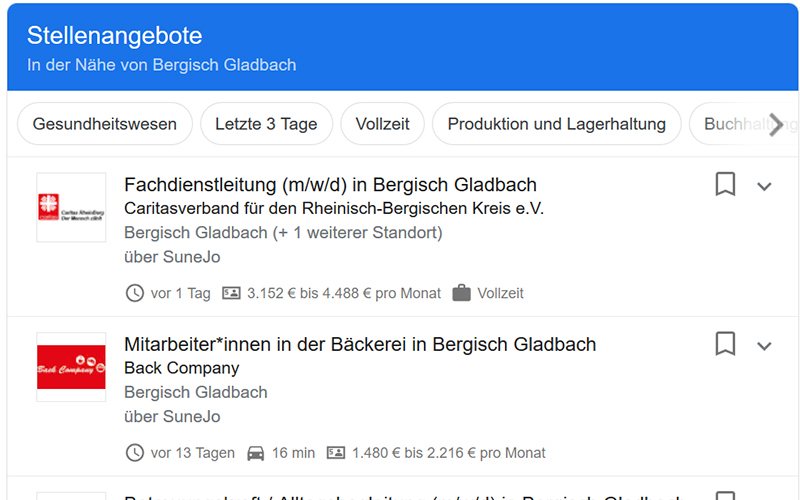Select the Vollzeit filter chip
This screenshot has height=500, width=800.
pyautogui.click(x=382, y=124)
